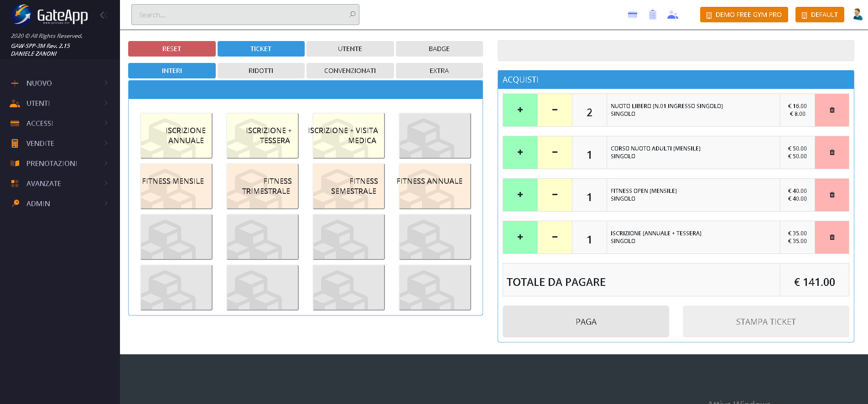Collapse sidebar with double-chevron icon

(104, 15)
